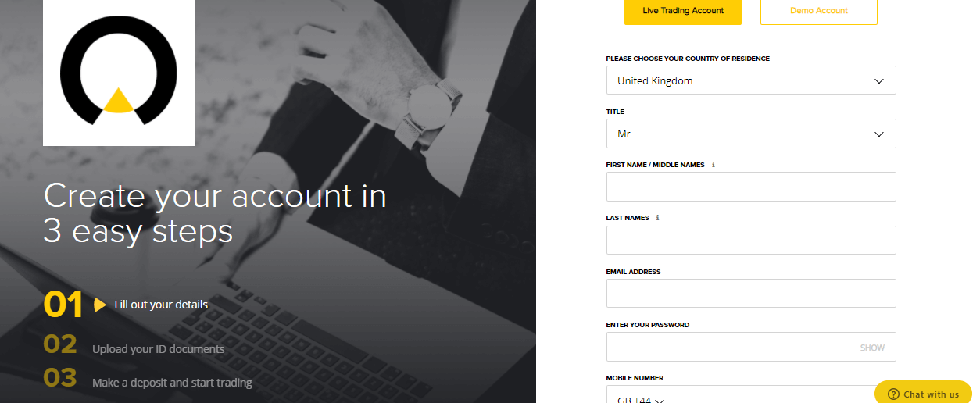Click the company logo at top left
The image size is (980, 403).
(x=119, y=73)
